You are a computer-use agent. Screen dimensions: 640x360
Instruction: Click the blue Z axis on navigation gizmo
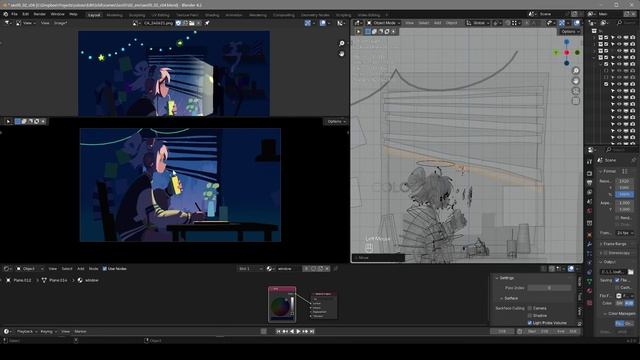click(x=567, y=42)
